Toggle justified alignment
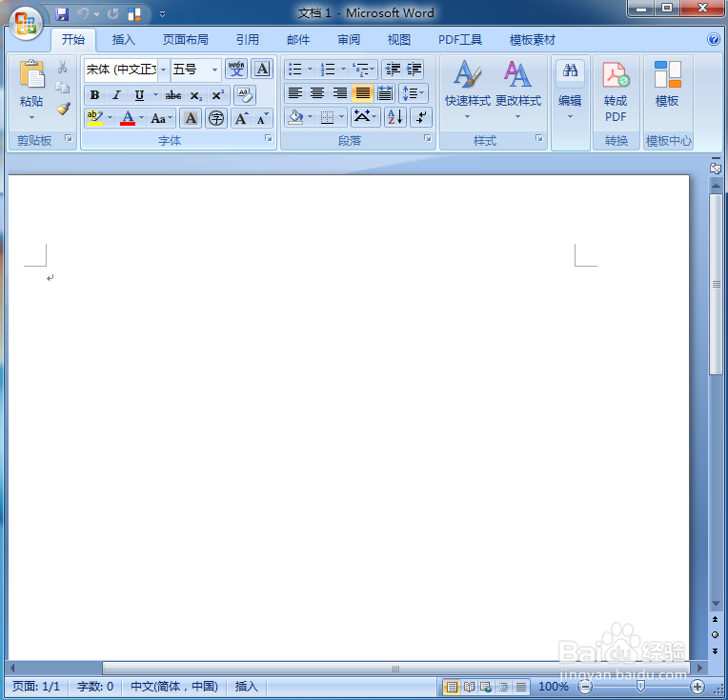Screen dimensions: 728x700 (x=363, y=93)
